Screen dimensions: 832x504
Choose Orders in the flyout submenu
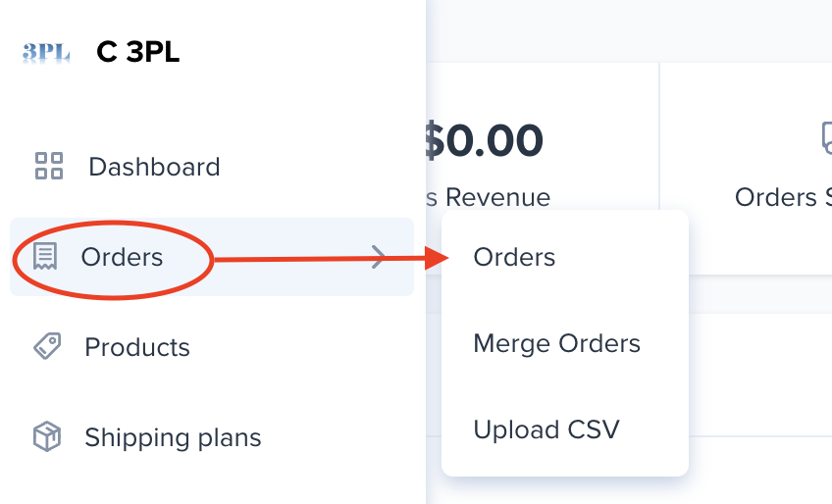(514, 257)
